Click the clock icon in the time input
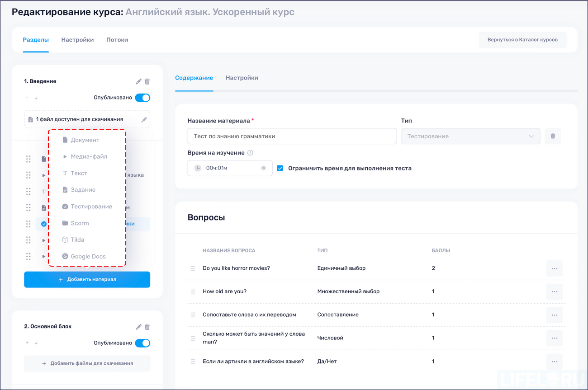 point(197,168)
